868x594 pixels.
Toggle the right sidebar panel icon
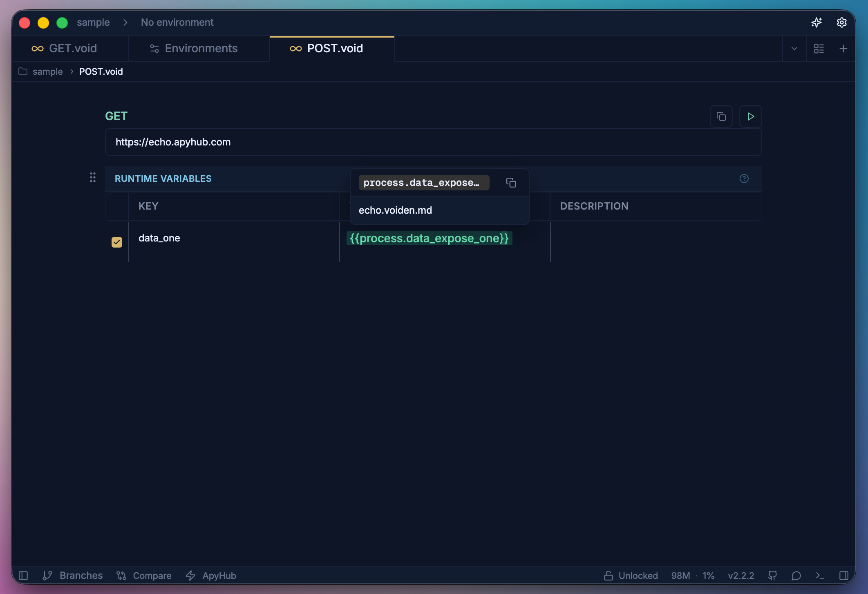[844, 576]
